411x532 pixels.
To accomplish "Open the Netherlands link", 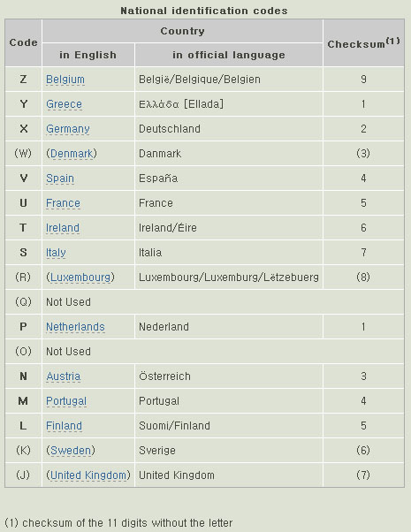I will 75,327.
